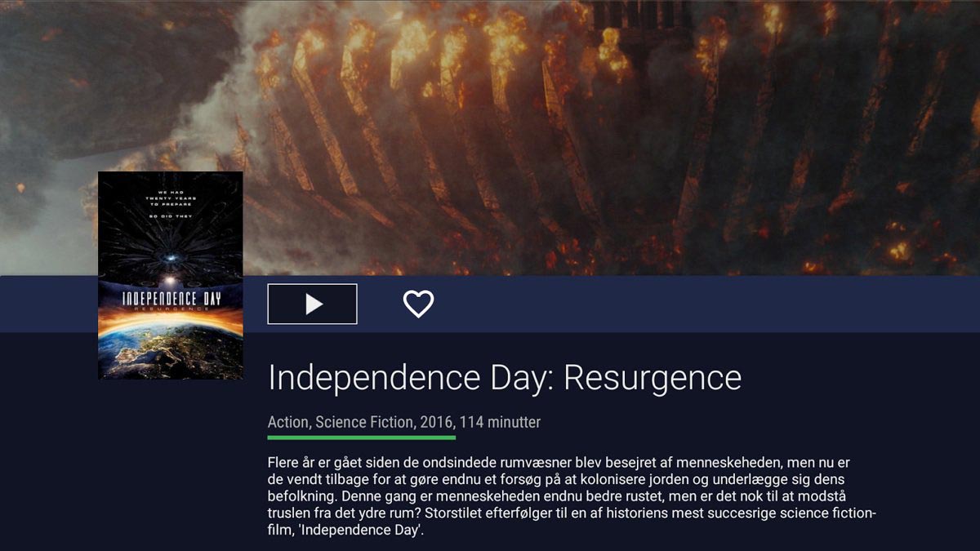Screen dimensions: 980x551
Task: Click the genre line 'Action, Science Fiction, 2016, 114 minutter'
Action: pyautogui.click(x=404, y=422)
